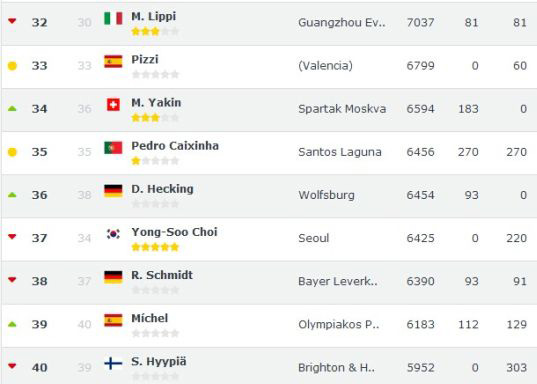Screen dimensions: 537x384
Task: Open the Santos Laguna team link
Action: pos(340,152)
